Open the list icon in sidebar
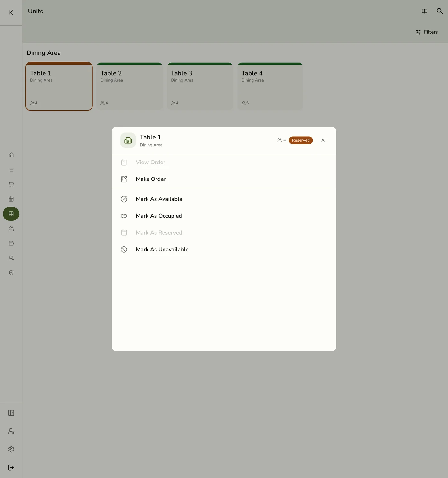Screen dimensions: 448x478 (11, 170)
